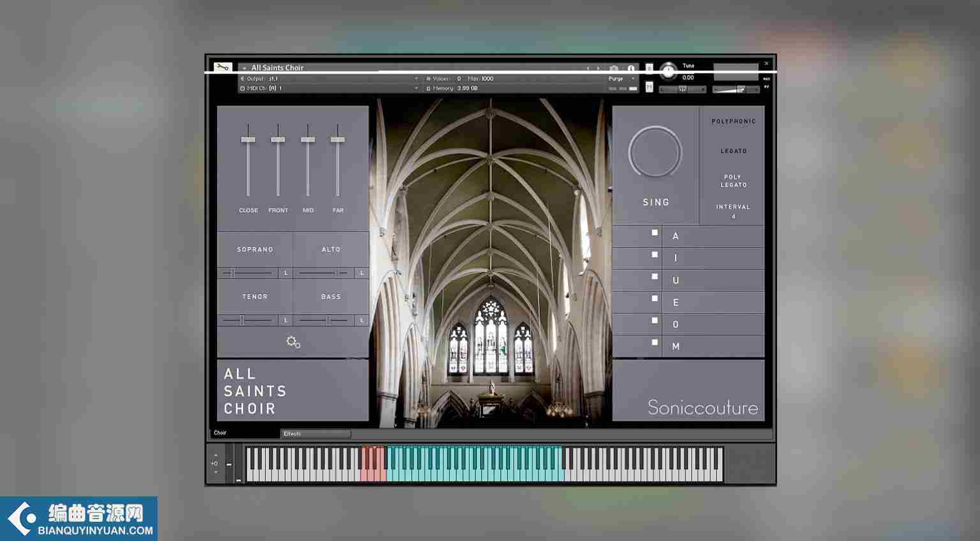Click the Bass section button
Viewport: 980px width, 541px height.
[331, 297]
